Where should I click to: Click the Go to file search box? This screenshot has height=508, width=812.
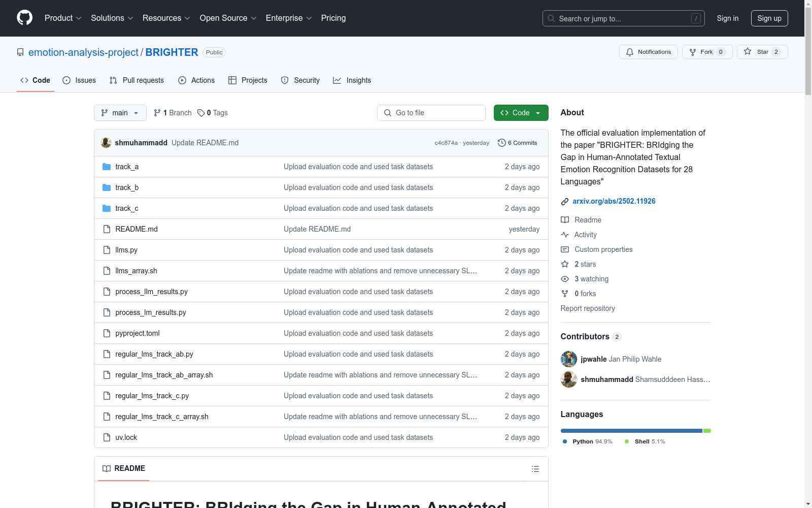click(x=431, y=113)
